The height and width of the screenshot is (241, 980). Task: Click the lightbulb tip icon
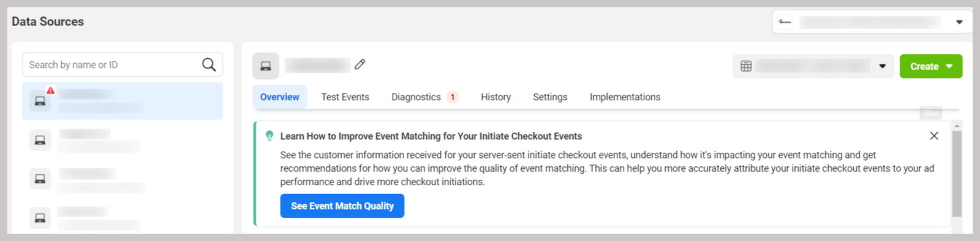pos(269,136)
